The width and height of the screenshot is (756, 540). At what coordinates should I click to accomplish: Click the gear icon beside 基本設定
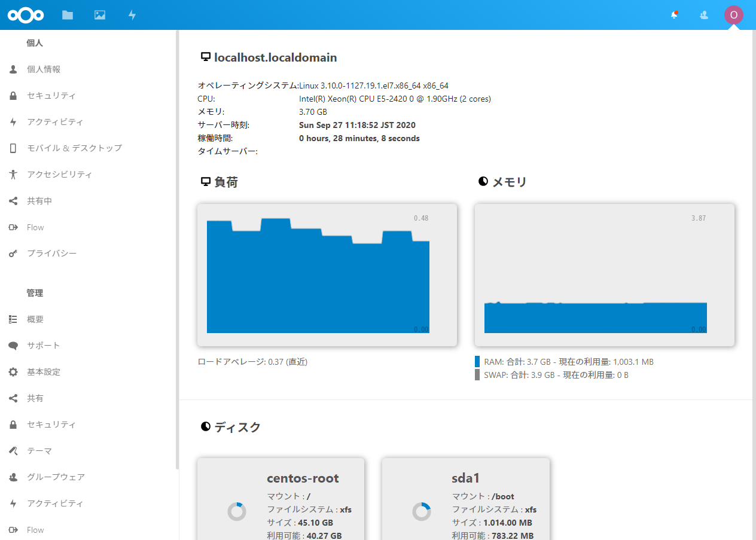pyautogui.click(x=13, y=372)
